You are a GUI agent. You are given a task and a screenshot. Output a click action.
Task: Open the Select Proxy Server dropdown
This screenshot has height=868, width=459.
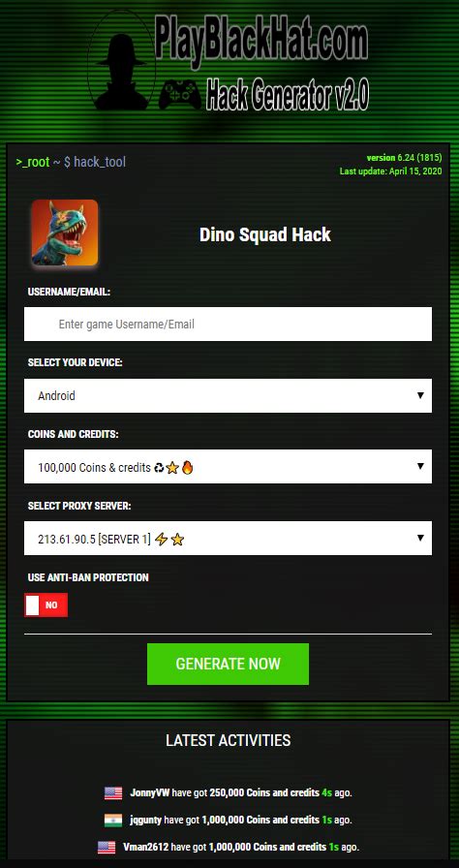[x=228, y=538]
